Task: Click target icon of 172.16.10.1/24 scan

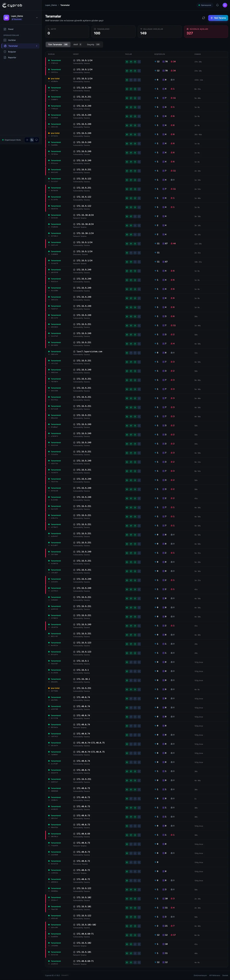Action: [74, 233]
